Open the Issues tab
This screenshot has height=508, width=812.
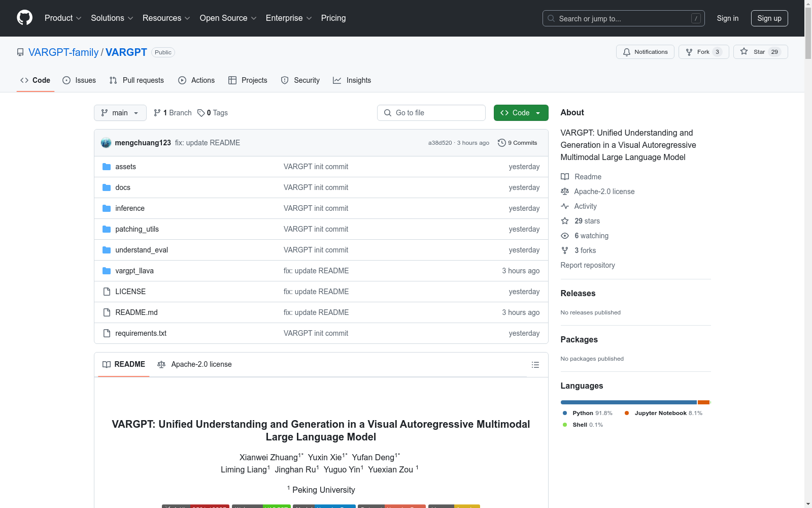pos(79,80)
